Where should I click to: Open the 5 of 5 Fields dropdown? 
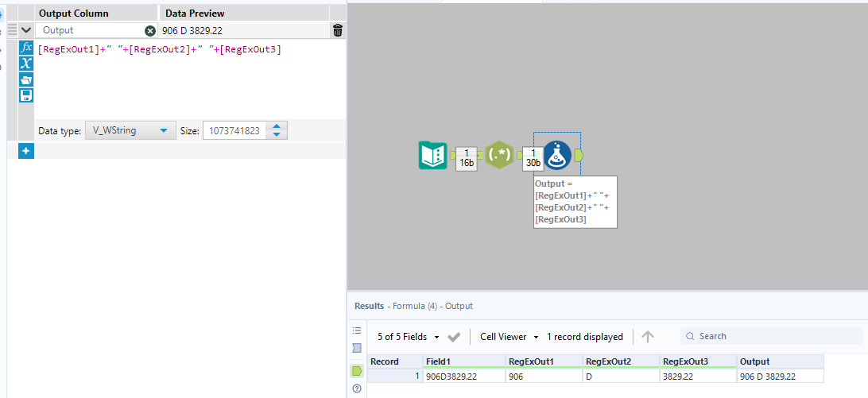coord(409,337)
